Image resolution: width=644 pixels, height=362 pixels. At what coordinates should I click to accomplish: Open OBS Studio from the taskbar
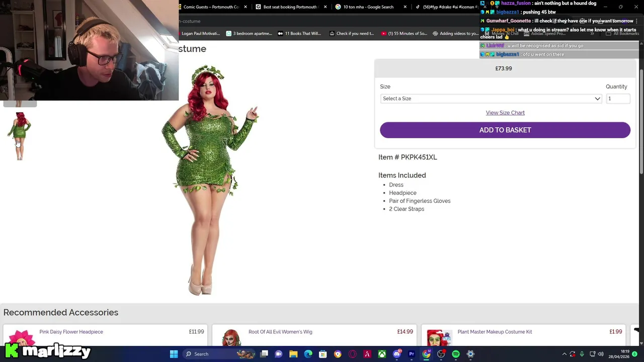(x=441, y=354)
